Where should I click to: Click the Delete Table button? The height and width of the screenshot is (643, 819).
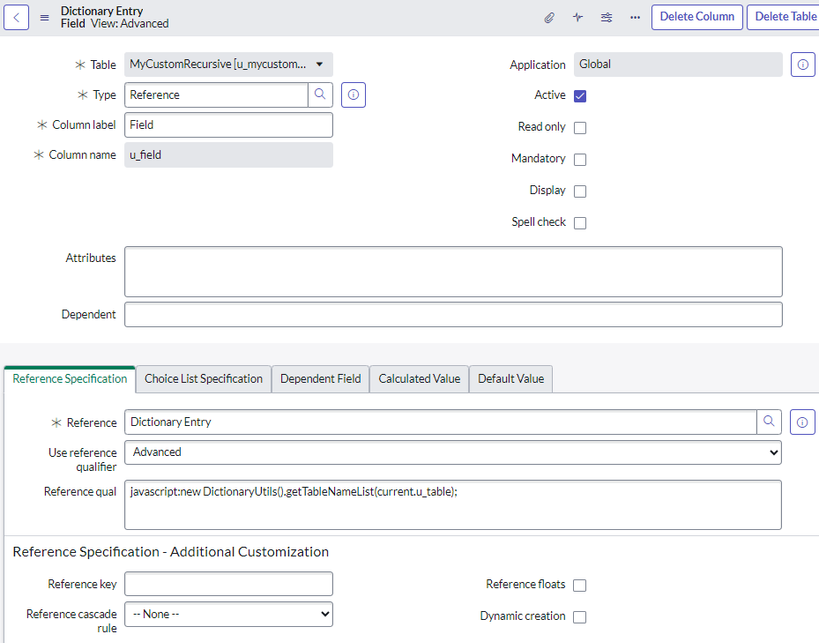coord(785,17)
